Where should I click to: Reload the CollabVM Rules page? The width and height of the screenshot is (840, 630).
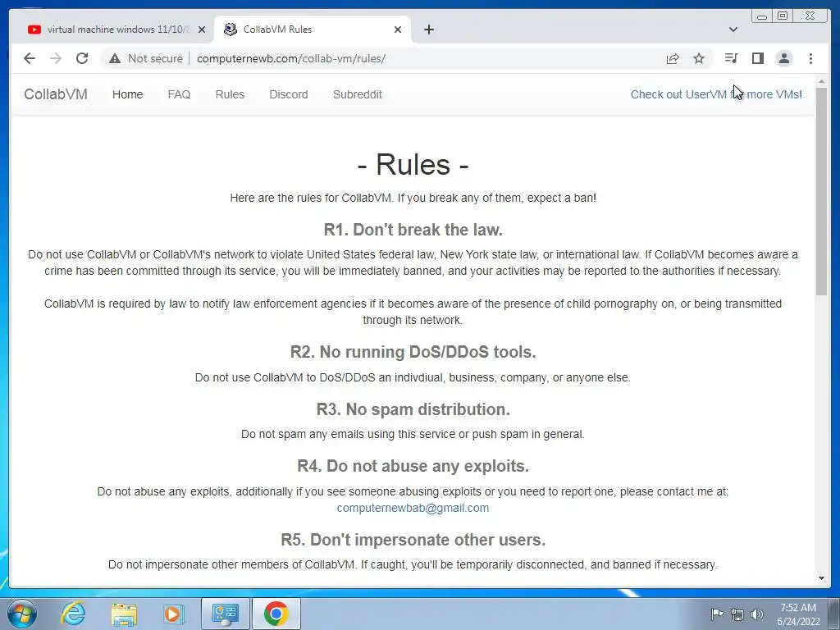[x=82, y=58]
